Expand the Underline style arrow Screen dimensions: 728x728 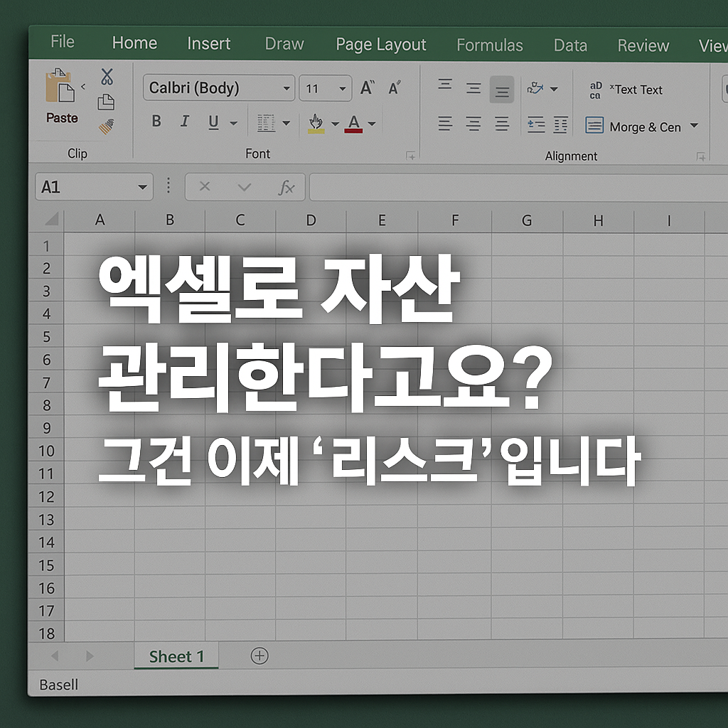coord(233,124)
